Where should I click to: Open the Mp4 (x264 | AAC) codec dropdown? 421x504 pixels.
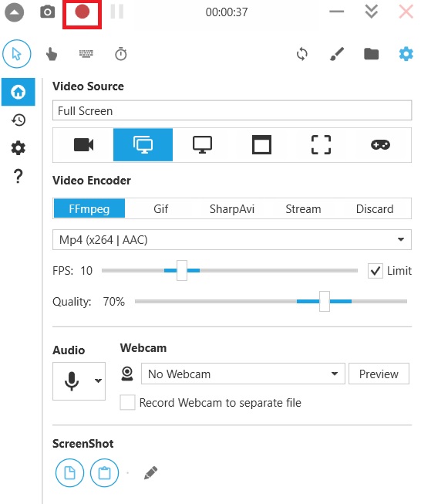(232, 239)
